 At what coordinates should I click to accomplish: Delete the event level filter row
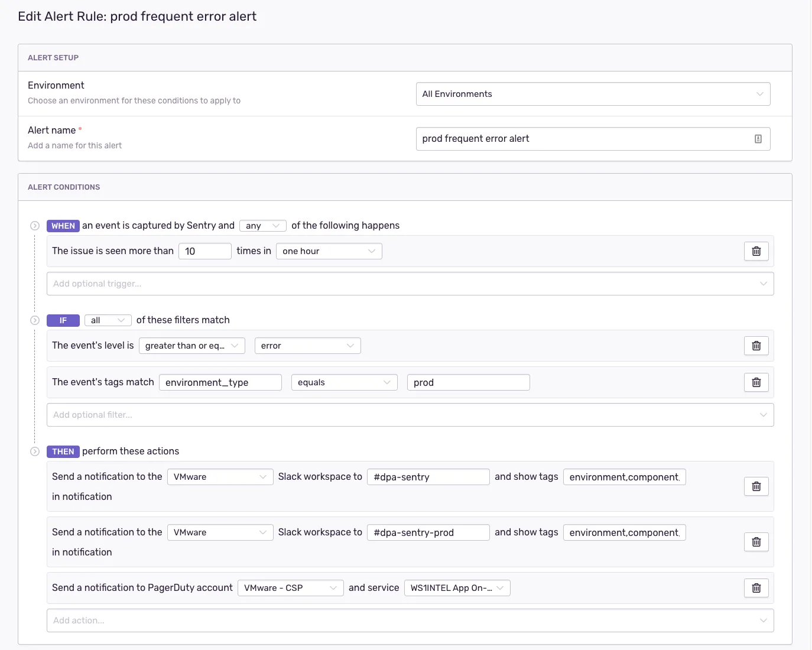point(756,346)
